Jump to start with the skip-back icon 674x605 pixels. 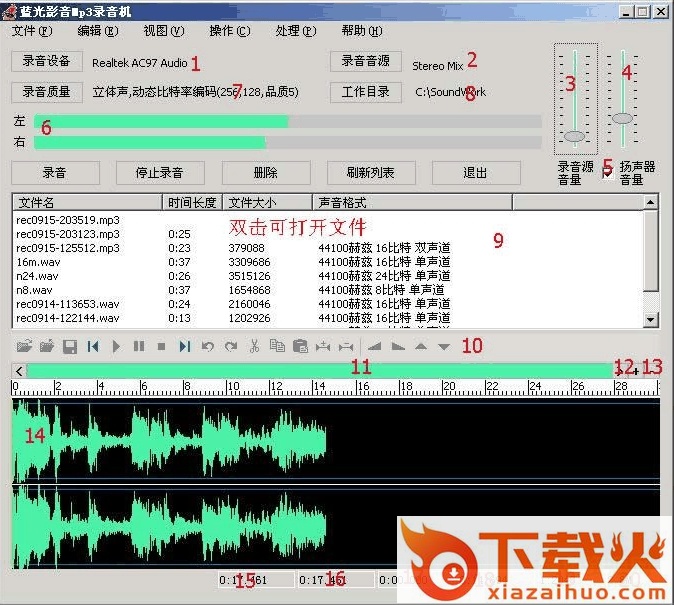pos(93,347)
